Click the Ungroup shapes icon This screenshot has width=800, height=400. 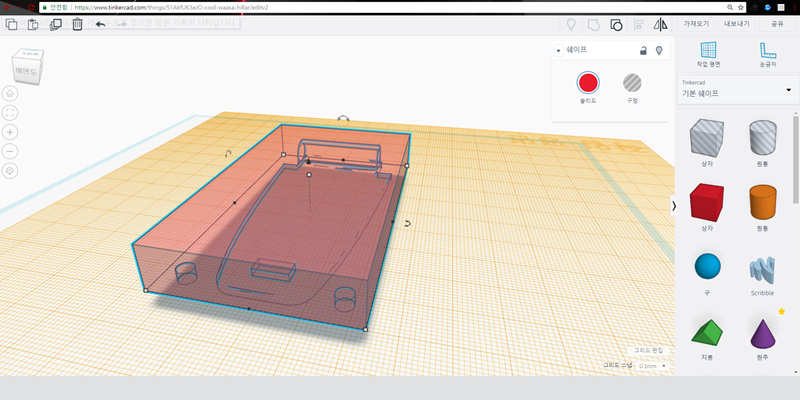pyautogui.click(x=616, y=24)
